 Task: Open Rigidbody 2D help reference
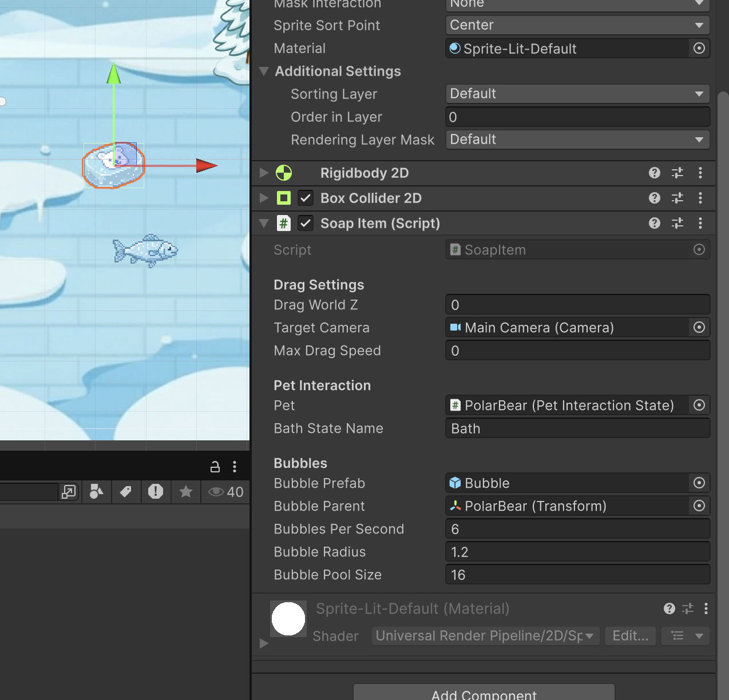[x=655, y=173]
